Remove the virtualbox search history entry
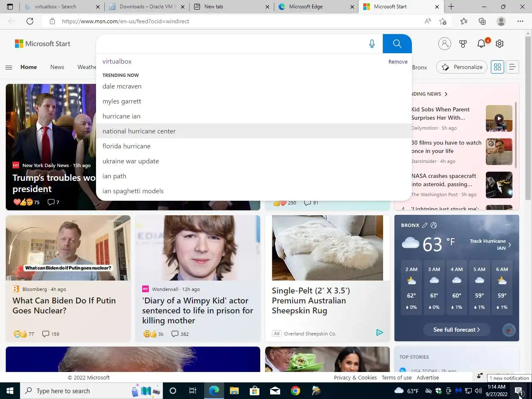This screenshot has height=399, width=532. click(398, 62)
